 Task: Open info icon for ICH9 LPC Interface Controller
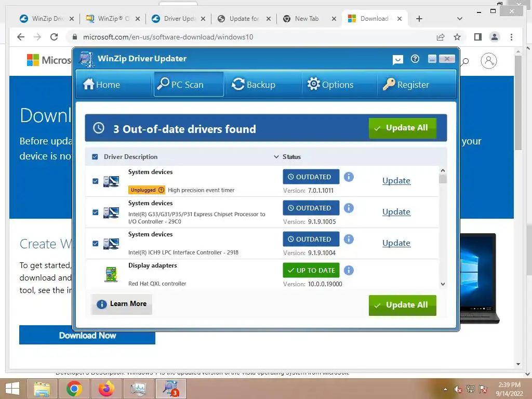(x=349, y=239)
